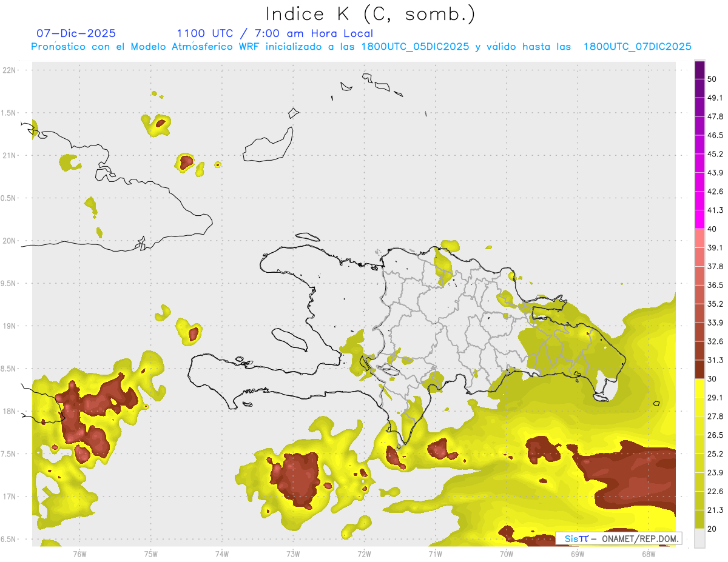The width and height of the screenshot is (728, 562).
Task: Click the colorbar value label 31.3
Action: coord(715,360)
